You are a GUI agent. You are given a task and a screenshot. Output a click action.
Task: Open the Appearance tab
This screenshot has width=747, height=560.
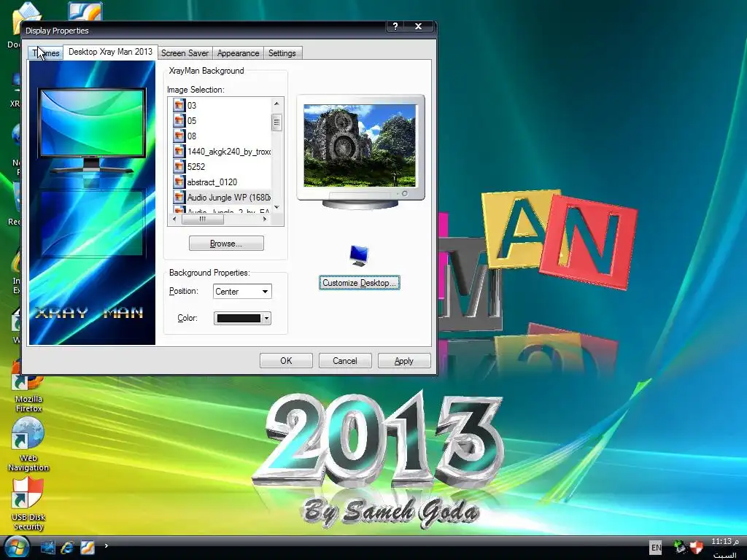point(238,52)
